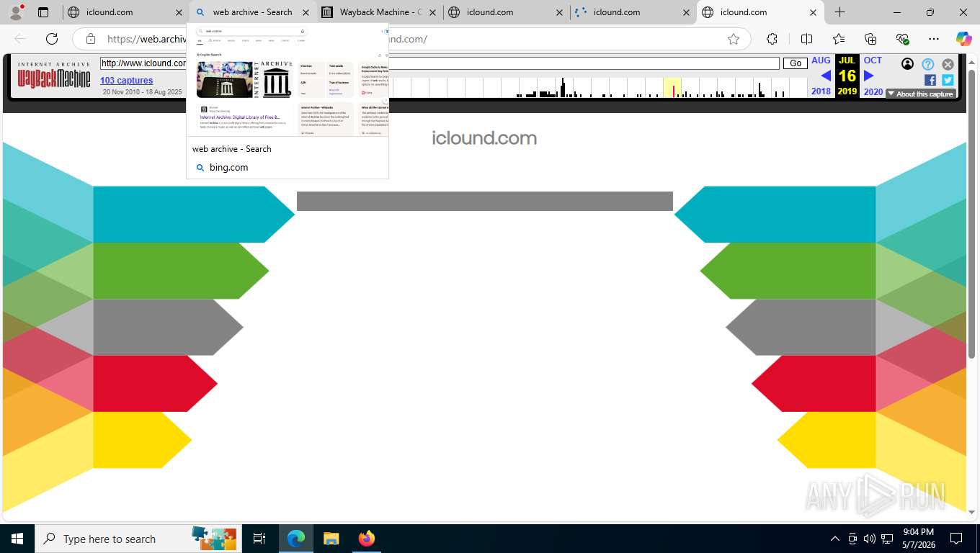Open File Explorer from taskbar
This screenshot has width=980, height=553.
click(331, 539)
